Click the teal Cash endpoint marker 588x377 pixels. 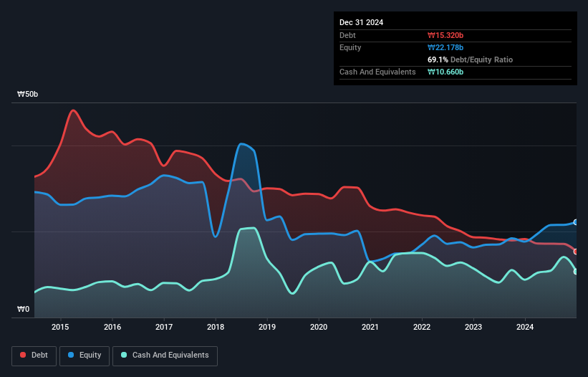[576, 272]
